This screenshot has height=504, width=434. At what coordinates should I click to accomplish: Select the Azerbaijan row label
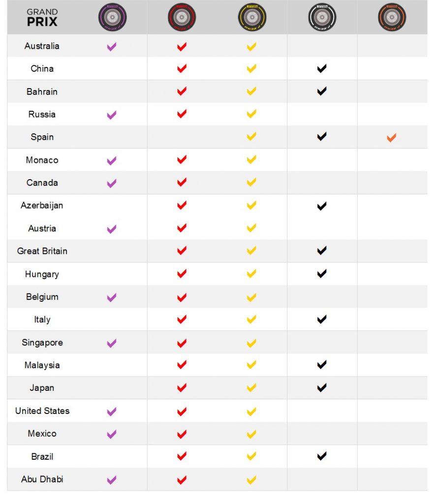pyautogui.click(x=42, y=205)
